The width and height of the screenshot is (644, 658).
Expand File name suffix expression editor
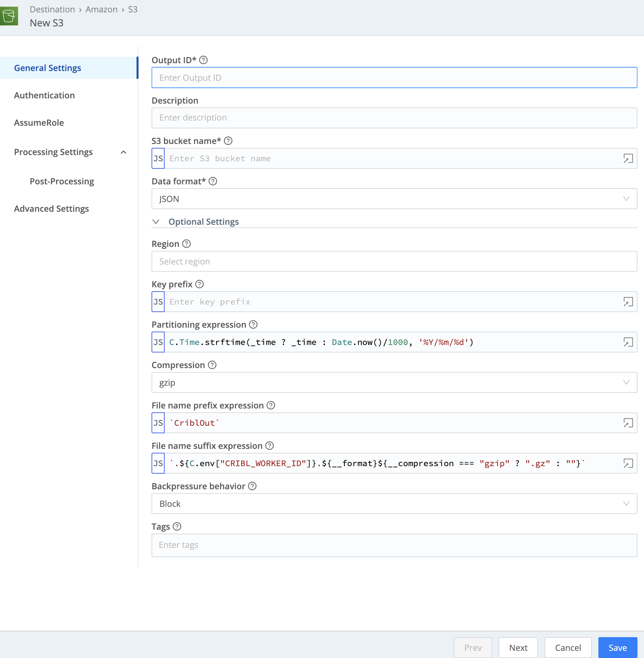628,463
